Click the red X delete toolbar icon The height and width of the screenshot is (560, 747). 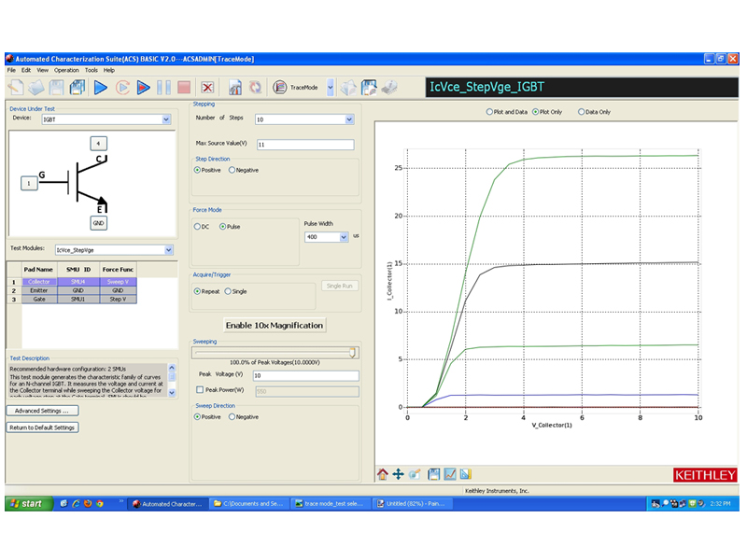click(x=207, y=88)
